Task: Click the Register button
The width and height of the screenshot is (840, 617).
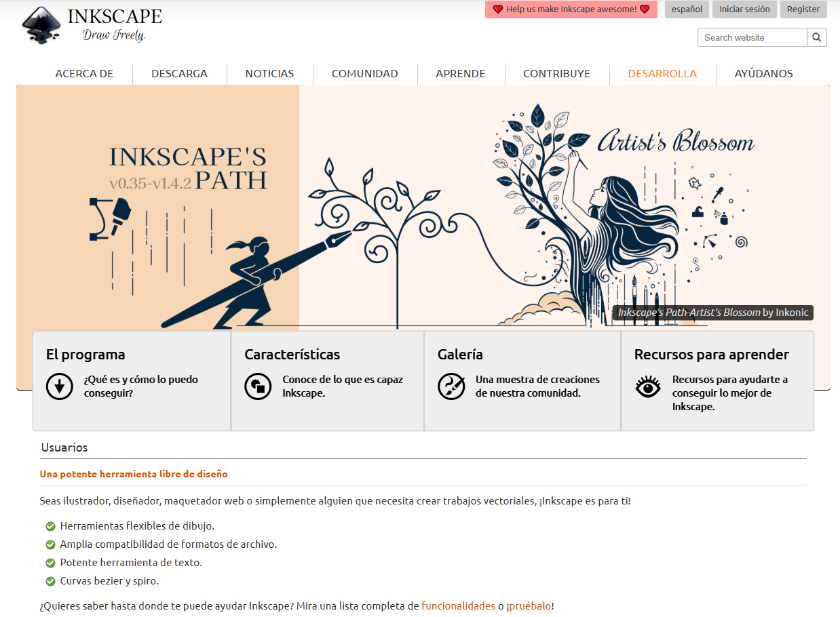Action: tap(803, 9)
